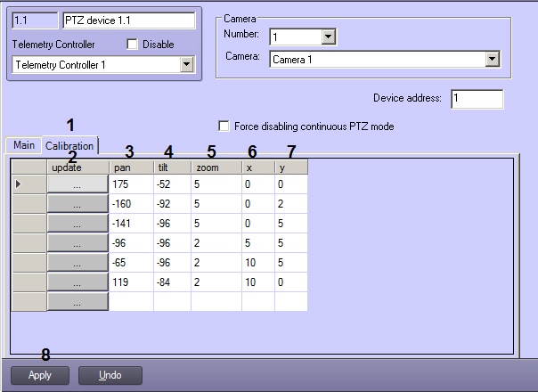Click the y column header

point(291,167)
